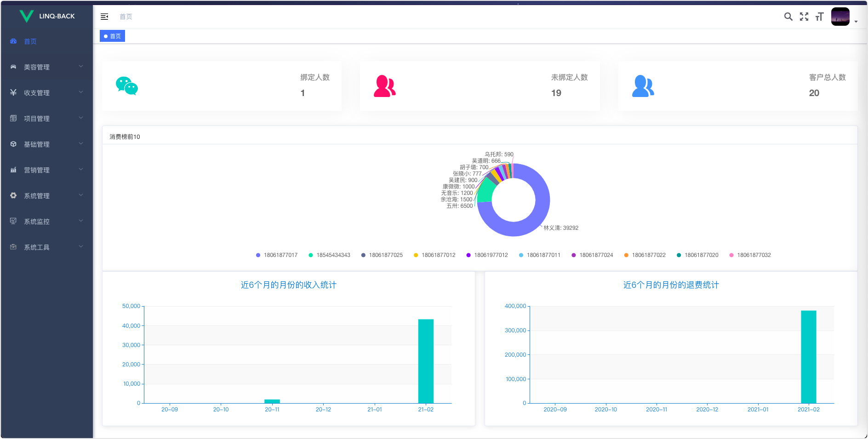The image size is (868, 439).
Task: Open the 项目管理 menu item
Action: [x=47, y=119]
